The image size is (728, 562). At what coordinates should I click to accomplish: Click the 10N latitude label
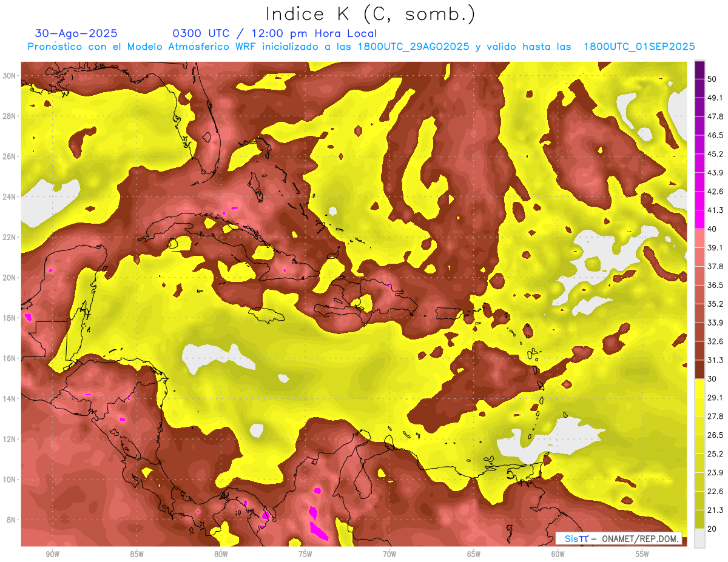(x=9, y=480)
